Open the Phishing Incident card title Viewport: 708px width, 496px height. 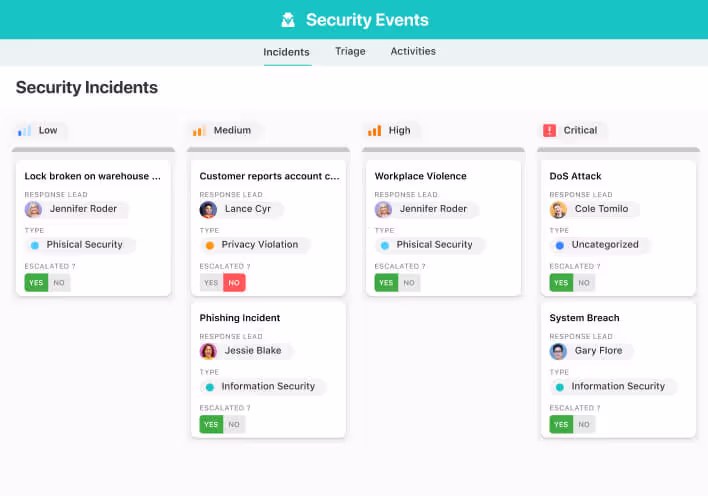[240, 318]
